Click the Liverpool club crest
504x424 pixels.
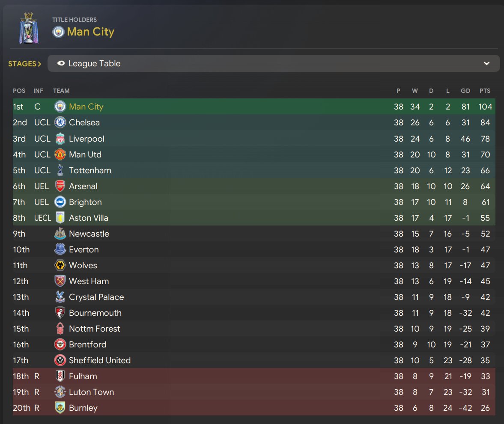pyautogui.click(x=60, y=139)
